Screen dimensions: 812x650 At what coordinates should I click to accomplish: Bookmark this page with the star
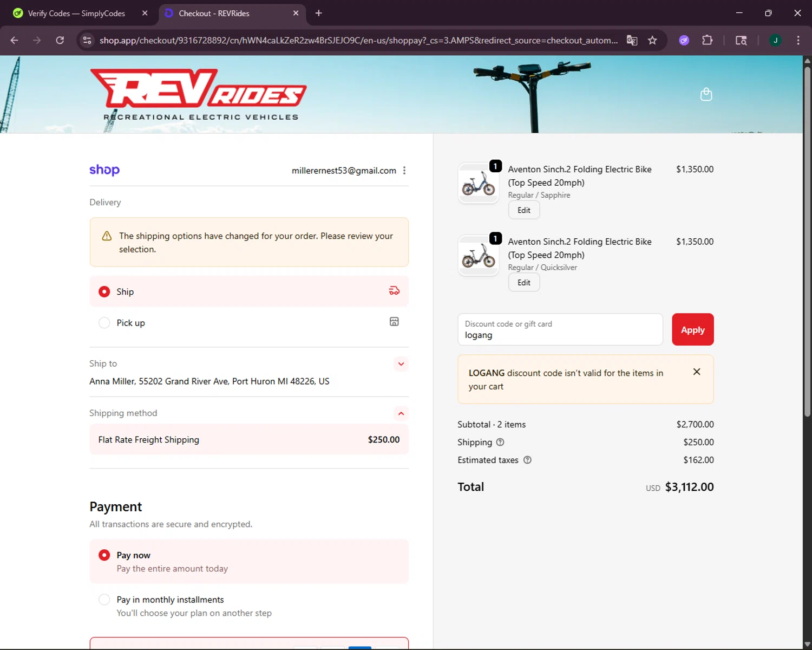(x=652, y=40)
